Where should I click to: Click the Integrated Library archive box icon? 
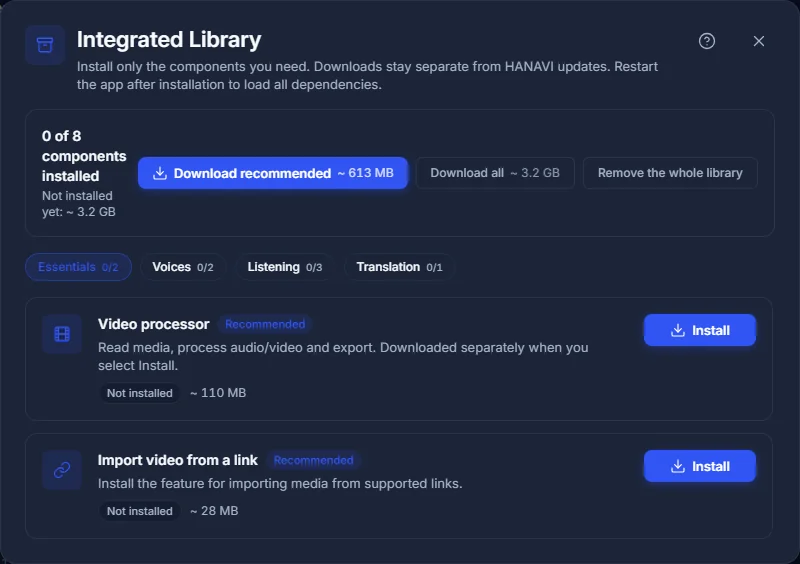45,45
